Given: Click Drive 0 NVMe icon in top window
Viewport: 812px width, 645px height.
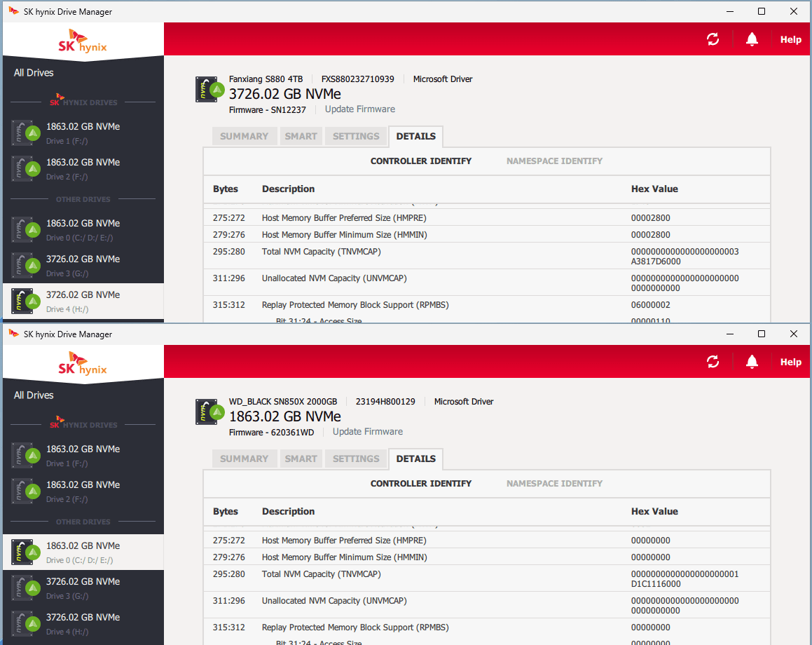Looking at the screenshot, I should (26, 230).
